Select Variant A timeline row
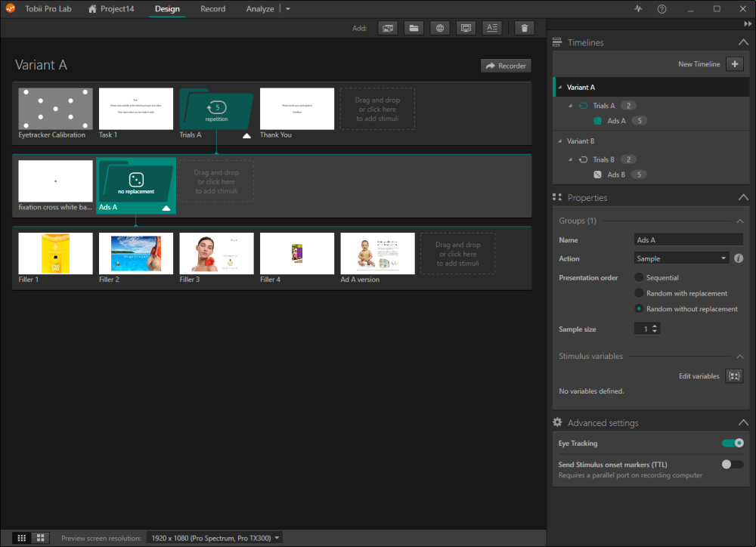The height and width of the screenshot is (547, 756). [651, 87]
